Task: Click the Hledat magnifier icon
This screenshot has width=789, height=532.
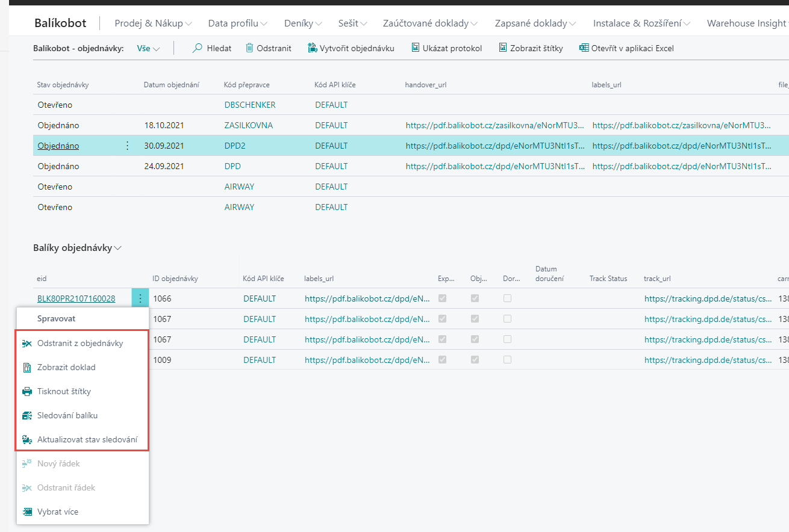Action: click(x=197, y=48)
